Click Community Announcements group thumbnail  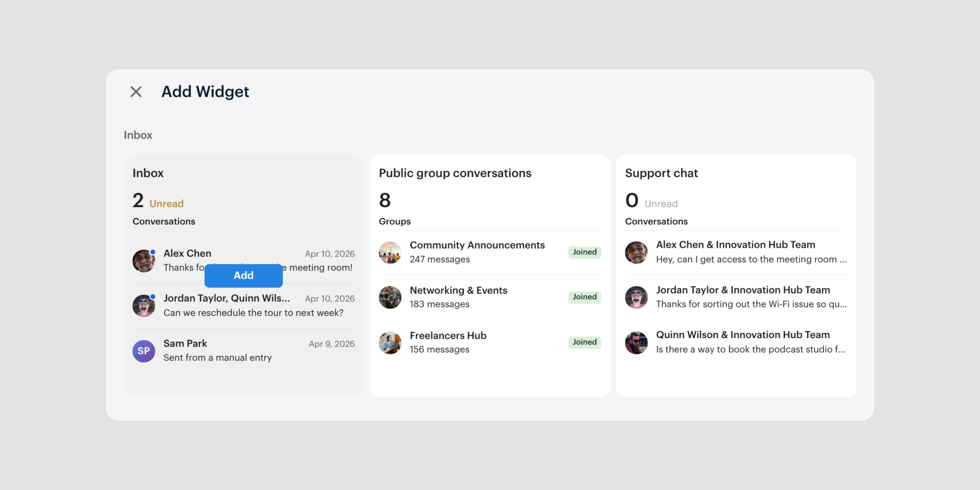(x=390, y=252)
